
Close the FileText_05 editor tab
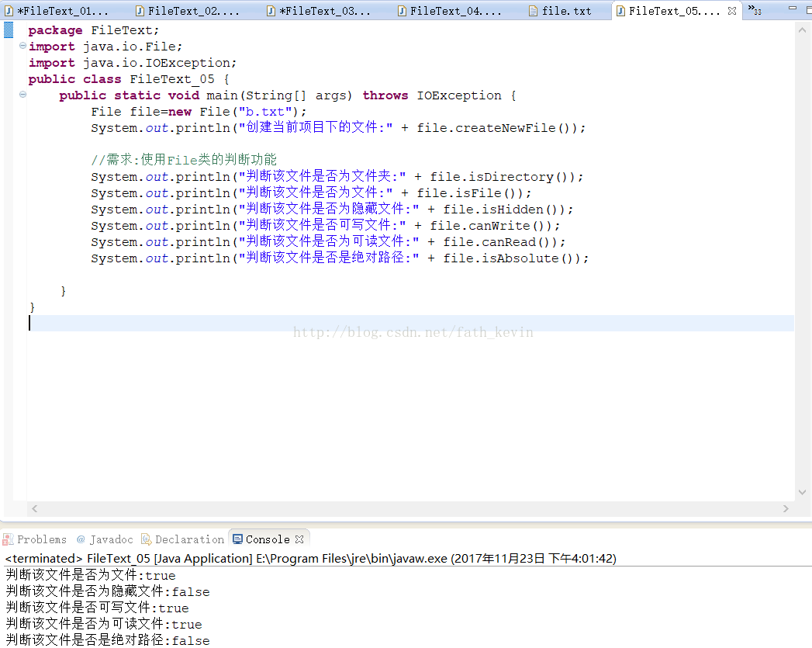pos(732,10)
